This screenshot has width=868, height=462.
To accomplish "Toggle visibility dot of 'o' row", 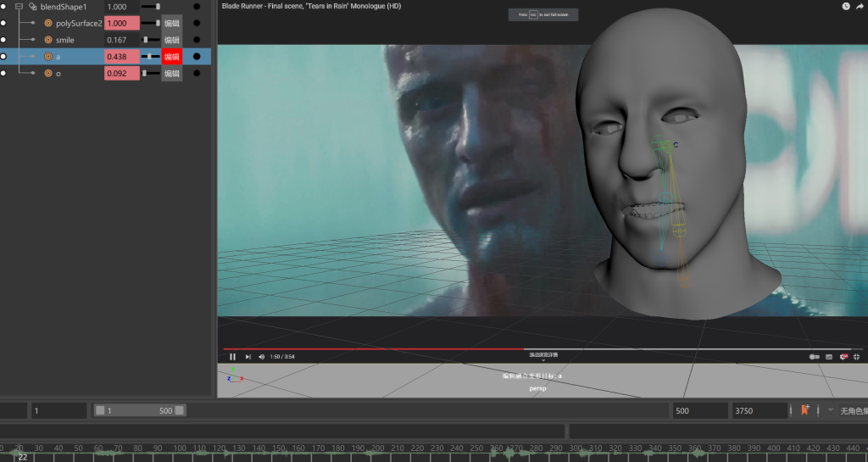I will [x=3, y=73].
